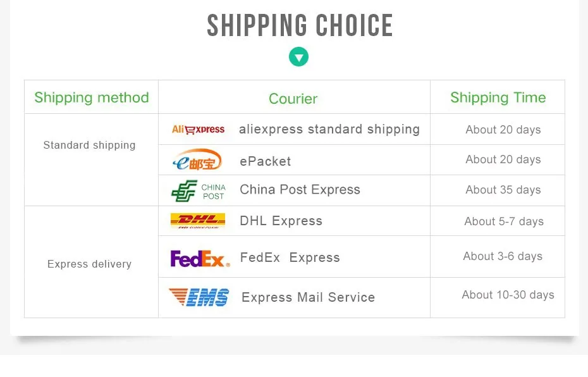Select the China Post logo
This screenshot has height=377, width=588.
click(199, 191)
